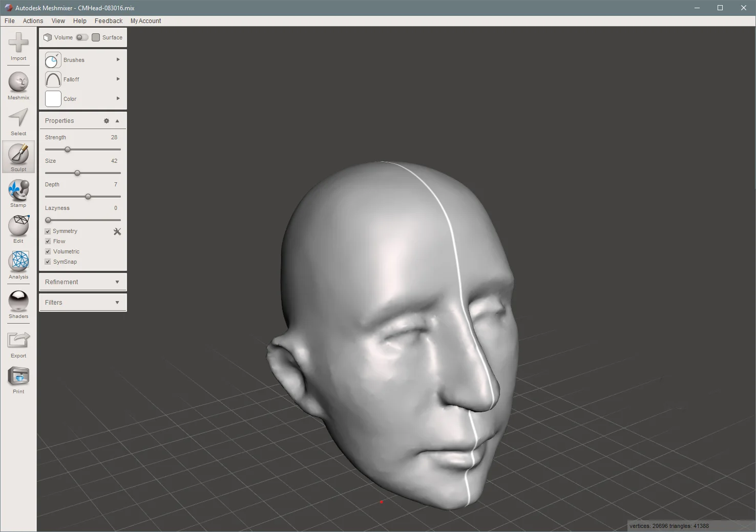
Task: Close the Meshmixer window
Action: pyautogui.click(x=744, y=8)
